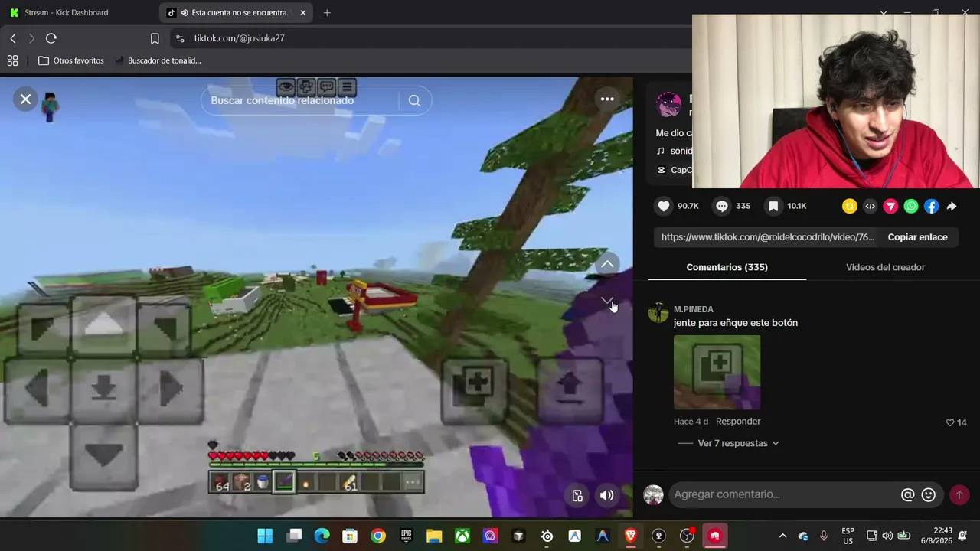980x551 pixels.
Task: Reload the current page
Action: (x=51, y=38)
